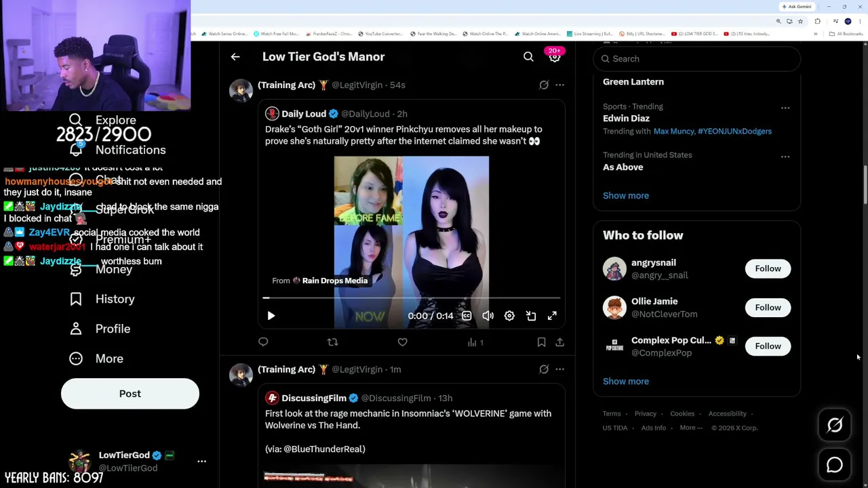The width and height of the screenshot is (868, 488).
Task: Show more trends under As Above
Action: [x=626, y=196]
